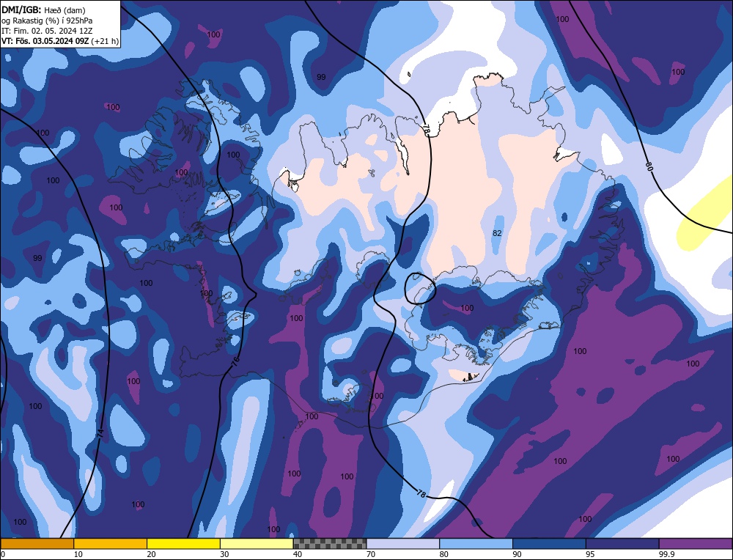Choose the purple legend swatch above 99.9

pyautogui.click(x=696, y=544)
